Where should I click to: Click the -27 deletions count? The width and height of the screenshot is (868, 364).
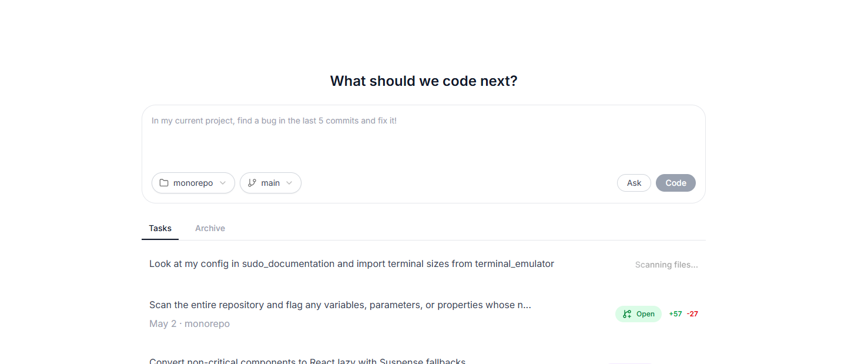click(693, 314)
